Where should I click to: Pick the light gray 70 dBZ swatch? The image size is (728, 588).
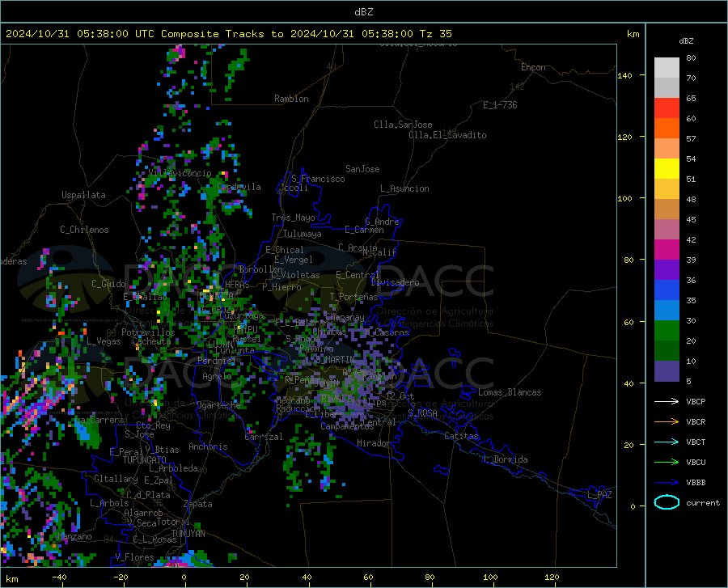point(667,68)
